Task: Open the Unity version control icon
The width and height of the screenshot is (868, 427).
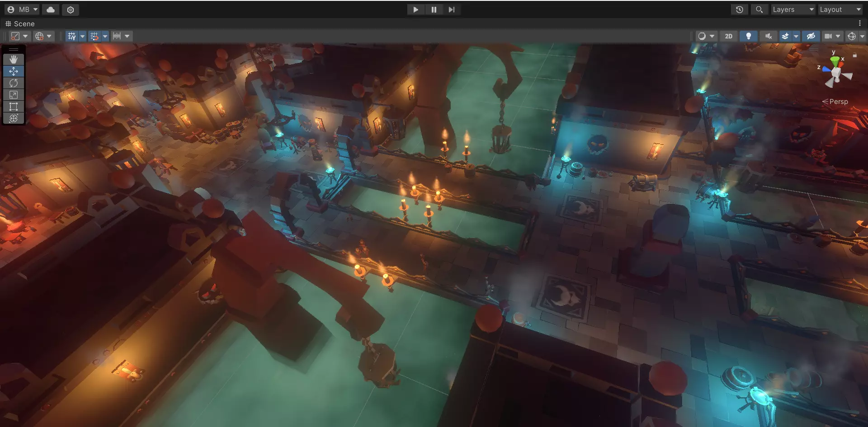Action: tap(71, 9)
